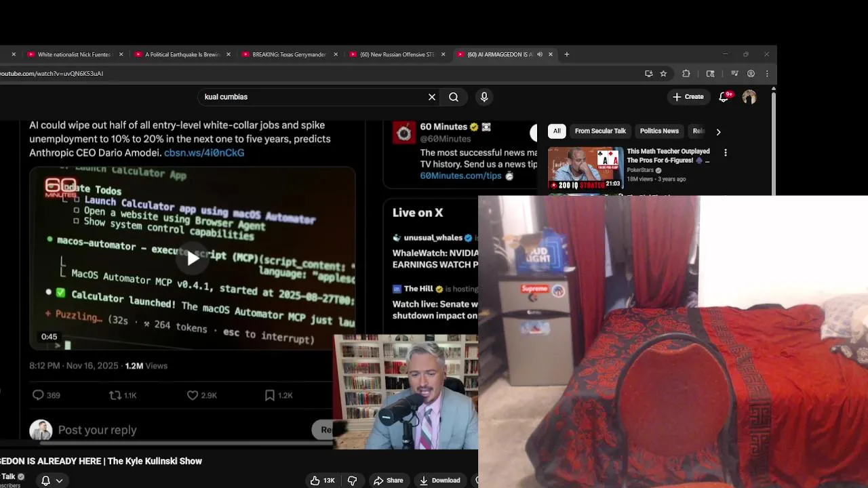This screenshot has width=868, height=488.
Task: Play the embedded 60 Minutes tweet video
Action: [193, 258]
